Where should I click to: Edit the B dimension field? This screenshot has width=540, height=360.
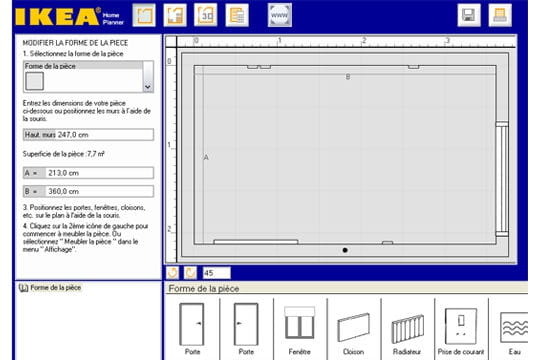coord(89,191)
